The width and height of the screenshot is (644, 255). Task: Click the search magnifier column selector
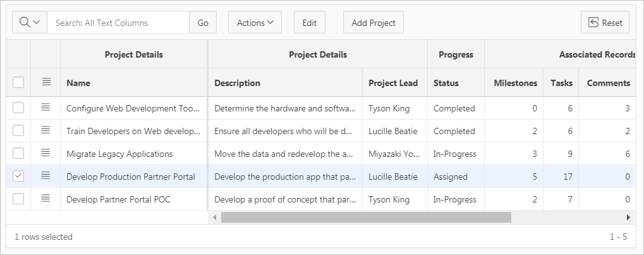tap(30, 23)
